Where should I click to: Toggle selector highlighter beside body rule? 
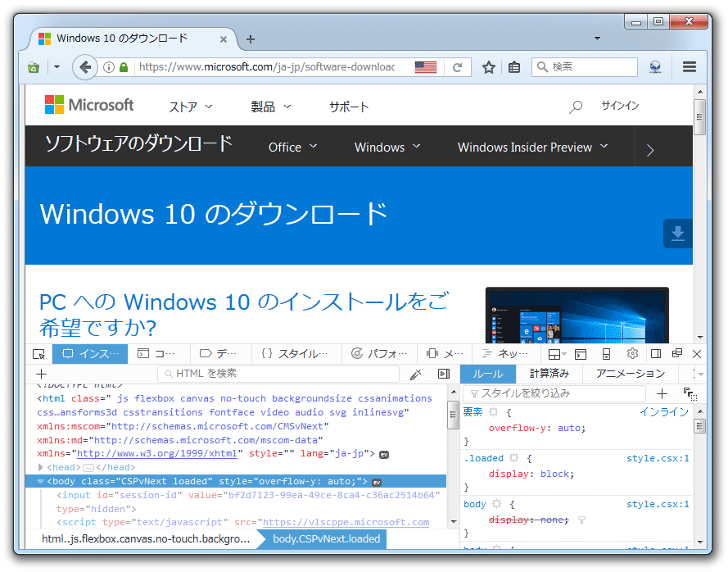tap(497, 504)
